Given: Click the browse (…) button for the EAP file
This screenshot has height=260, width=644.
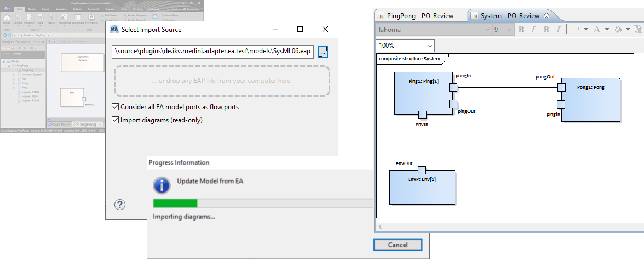Looking at the screenshot, I should (x=323, y=52).
